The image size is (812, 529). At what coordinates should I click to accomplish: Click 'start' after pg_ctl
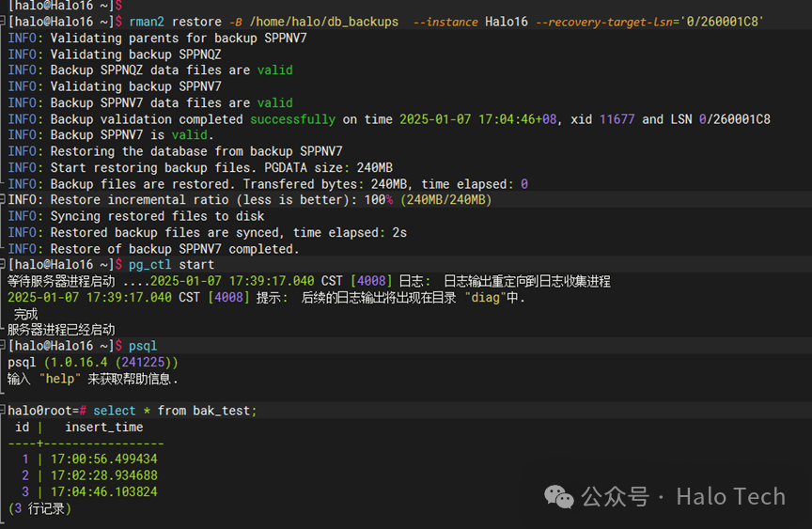[x=196, y=265]
